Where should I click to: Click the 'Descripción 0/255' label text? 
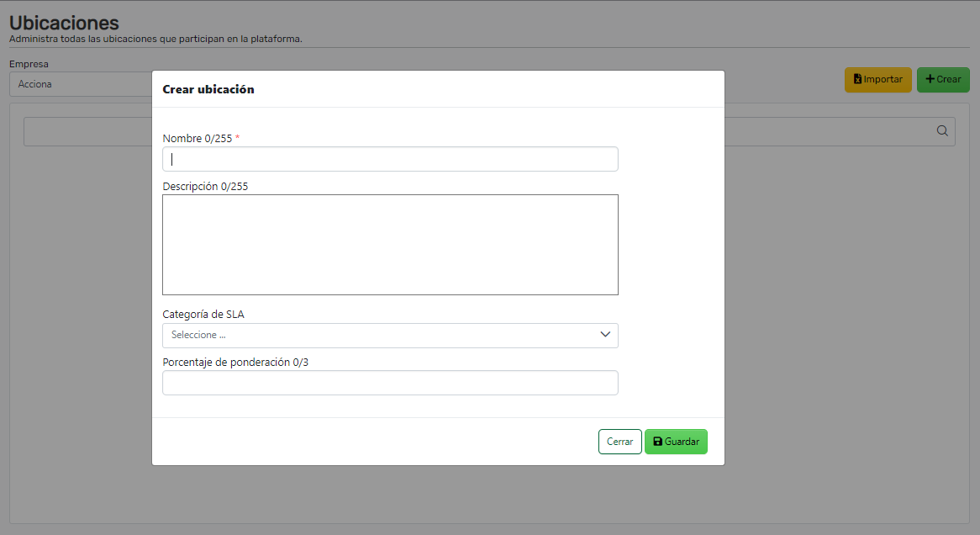pos(205,187)
